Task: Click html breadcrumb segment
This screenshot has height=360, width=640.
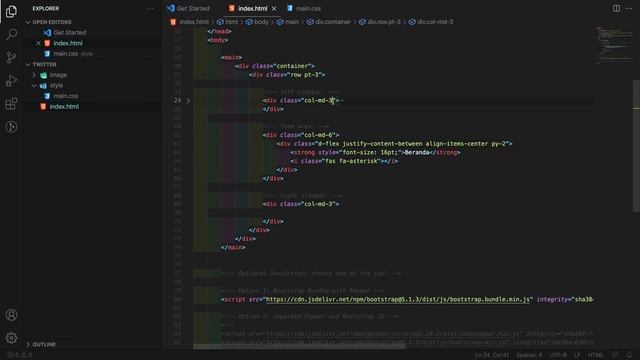Action: pos(231,22)
